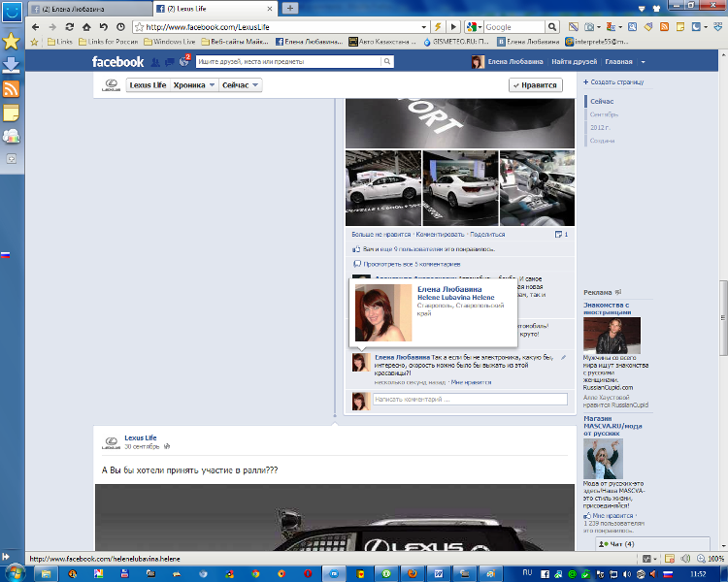Open Links for Россия bookmarks folder
Screen dimensions: 728x582
(108, 42)
